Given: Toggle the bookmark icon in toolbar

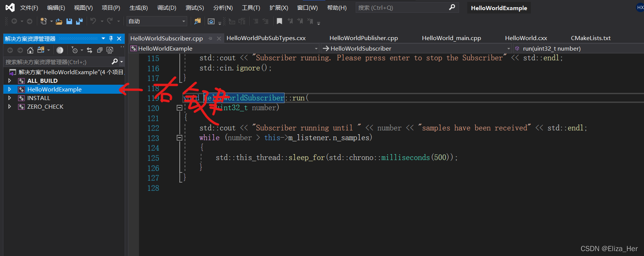Looking at the screenshot, I should point(279,21).
